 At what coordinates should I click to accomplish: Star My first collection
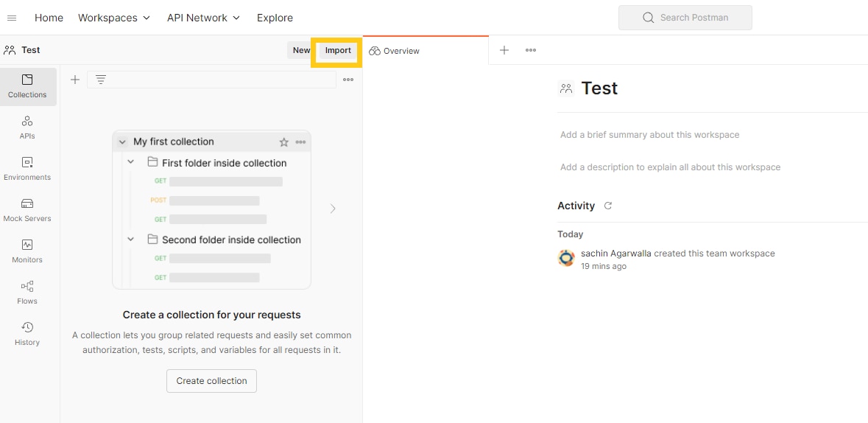(x=284, y=142)
